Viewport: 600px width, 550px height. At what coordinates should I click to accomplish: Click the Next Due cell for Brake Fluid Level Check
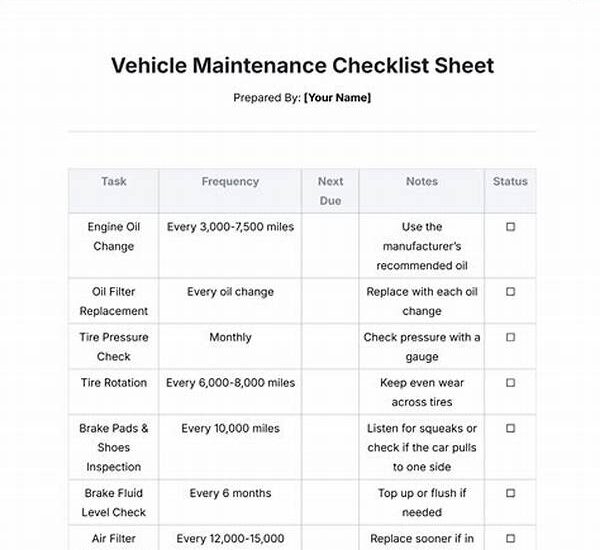[330, 503]
